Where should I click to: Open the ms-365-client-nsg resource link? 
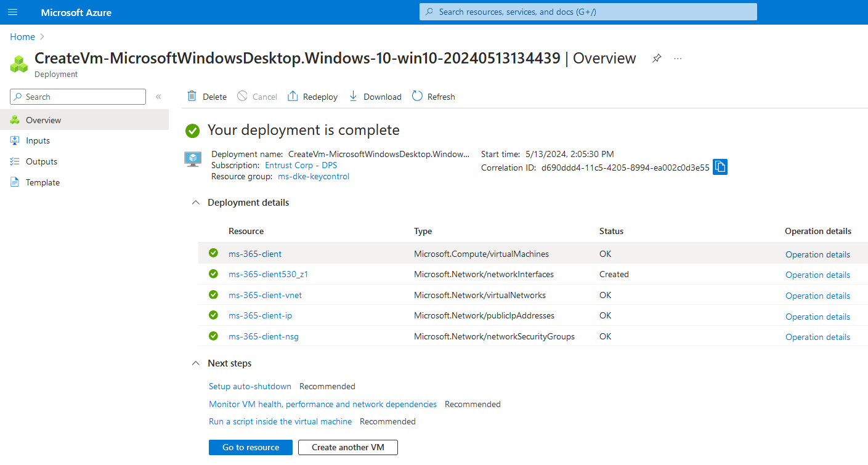click(x=264, y=336)
